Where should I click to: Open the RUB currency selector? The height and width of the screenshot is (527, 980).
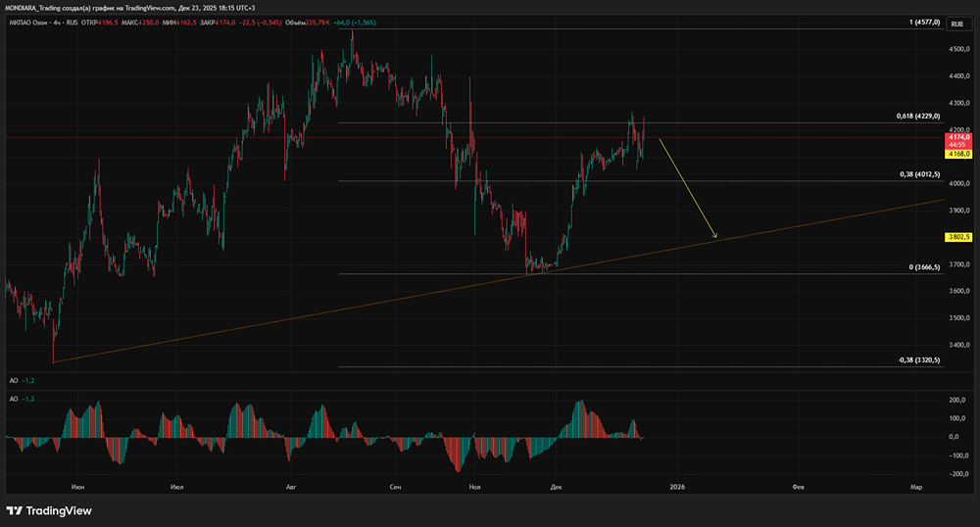coord(956,24)
